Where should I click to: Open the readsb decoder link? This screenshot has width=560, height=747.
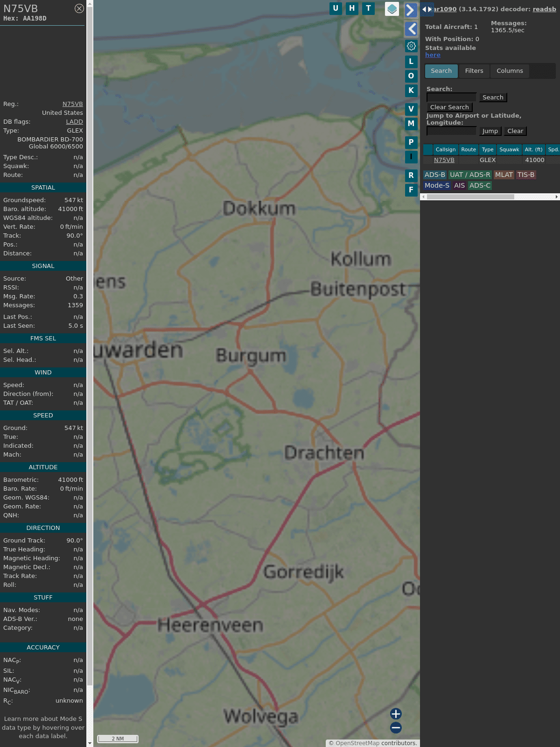(544, 9)
